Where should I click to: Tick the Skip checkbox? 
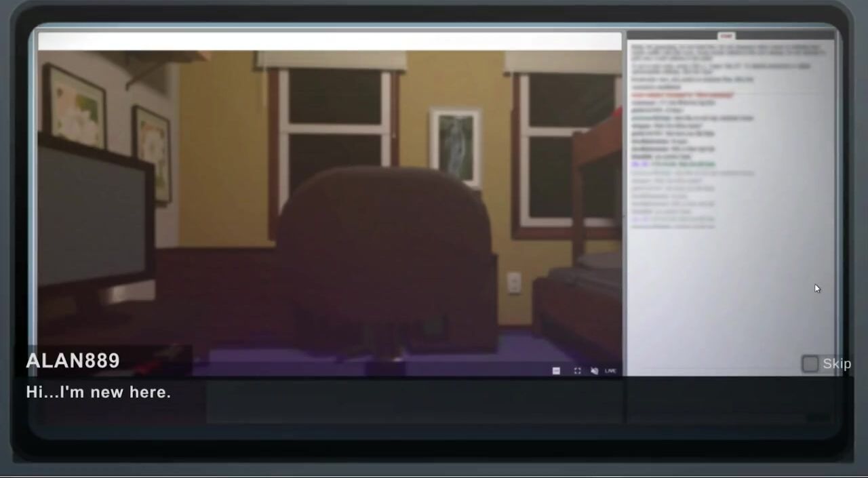click(810, 364)
